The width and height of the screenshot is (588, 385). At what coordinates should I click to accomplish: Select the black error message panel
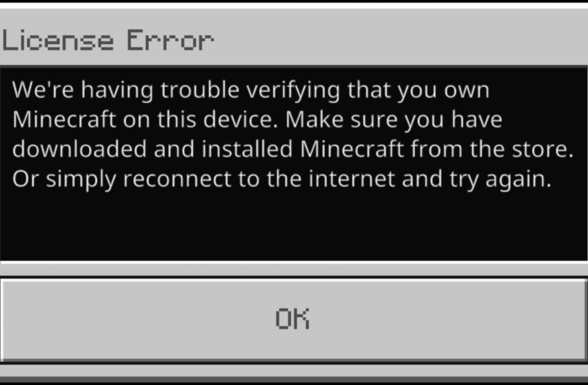(x=294, y=164)
